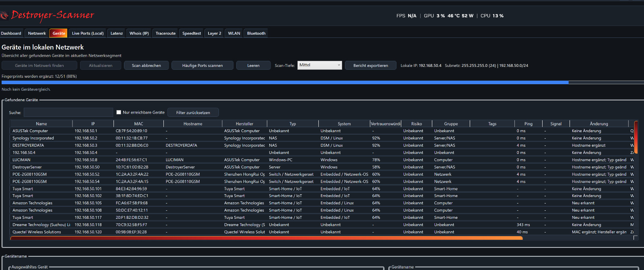Click Häufige Ports scannen button
This screenshot has width=644, height=270.
click(202, 65)
